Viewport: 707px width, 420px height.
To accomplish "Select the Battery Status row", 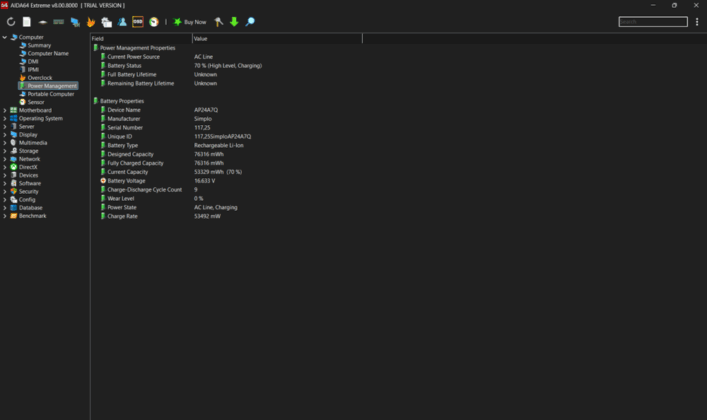I will [124, 65].
